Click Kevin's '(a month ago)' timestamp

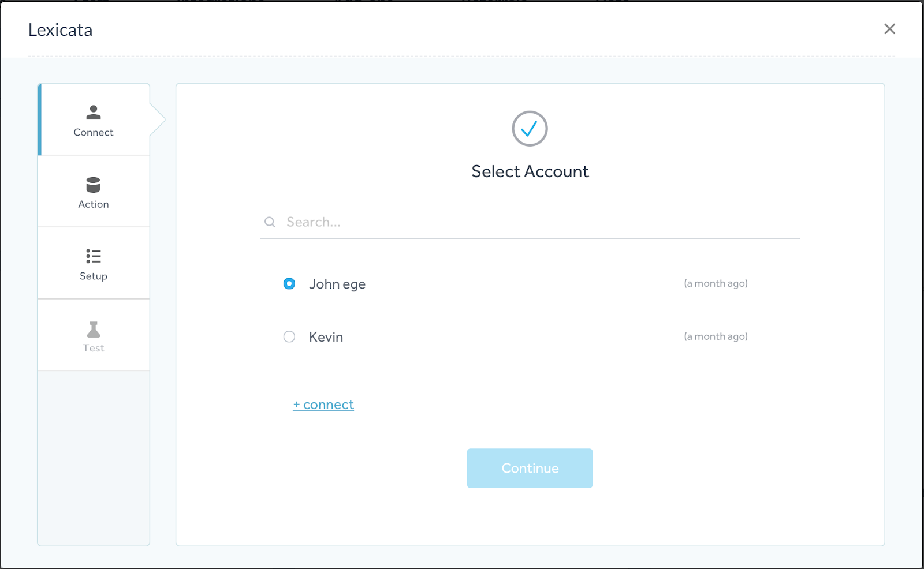click(x=716, y=336)
